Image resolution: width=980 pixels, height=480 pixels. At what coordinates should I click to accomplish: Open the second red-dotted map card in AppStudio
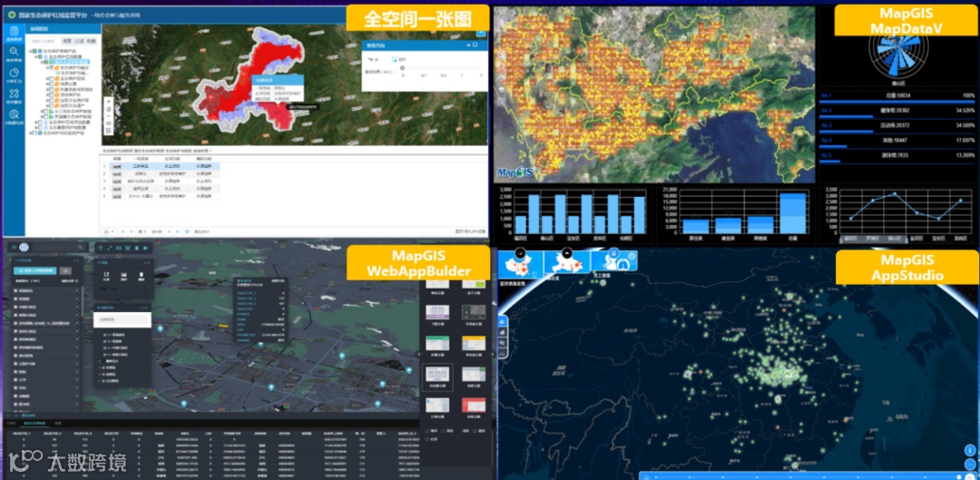click(565, 261)
